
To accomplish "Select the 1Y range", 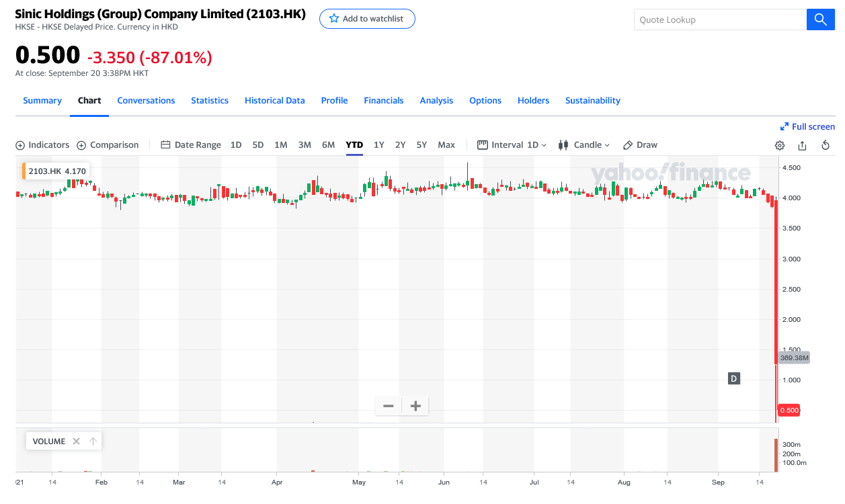I will point(379,144).
